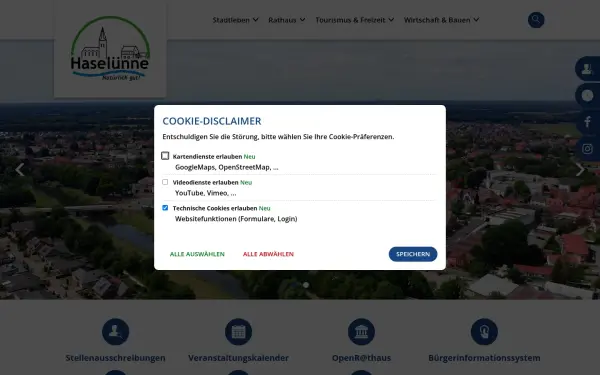This screenshot has height=375, width=600.
Task: Expand the Wirtschaft & Bauen chevron
Action: tap(476, 20)
